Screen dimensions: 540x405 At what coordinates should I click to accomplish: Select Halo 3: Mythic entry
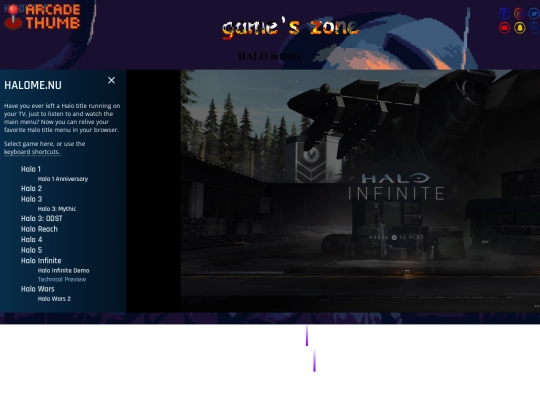[x=57, y=209]
